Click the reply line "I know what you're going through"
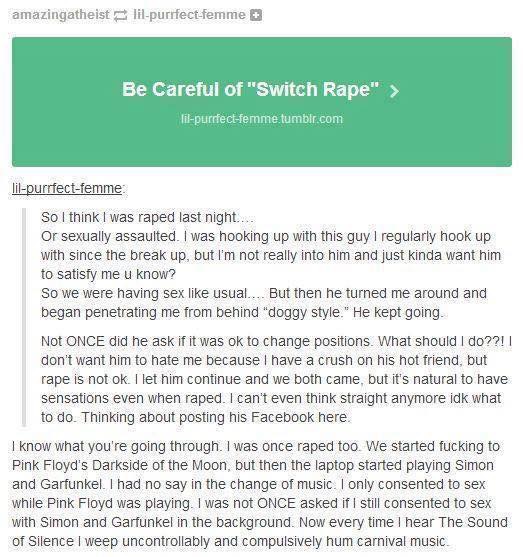Viewport: 523px width, 557px height. click(x=116, y=446)
